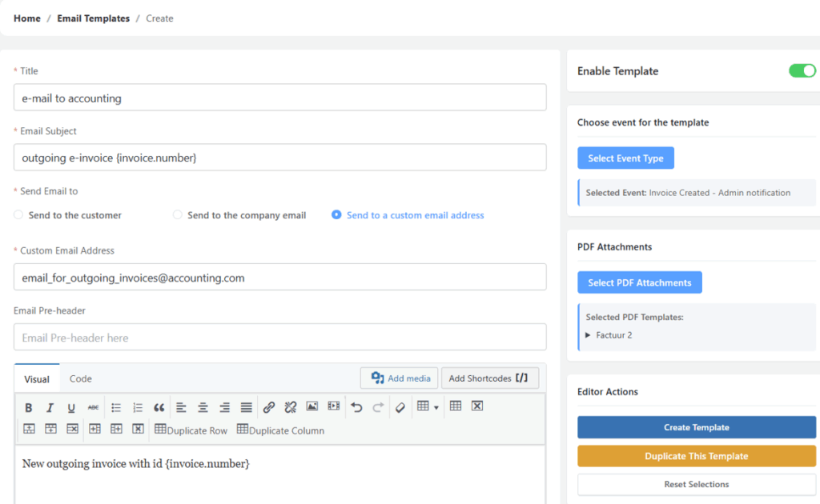Insert an image into the template
Image resolution: width=820 pixels, height=504 pixels.
click(312, 406)
